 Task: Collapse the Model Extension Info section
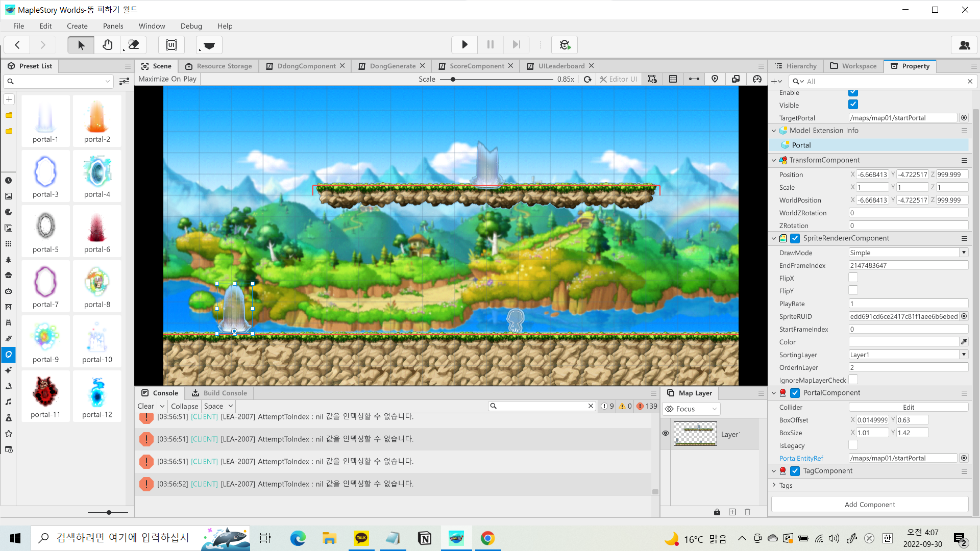[774, 131]
